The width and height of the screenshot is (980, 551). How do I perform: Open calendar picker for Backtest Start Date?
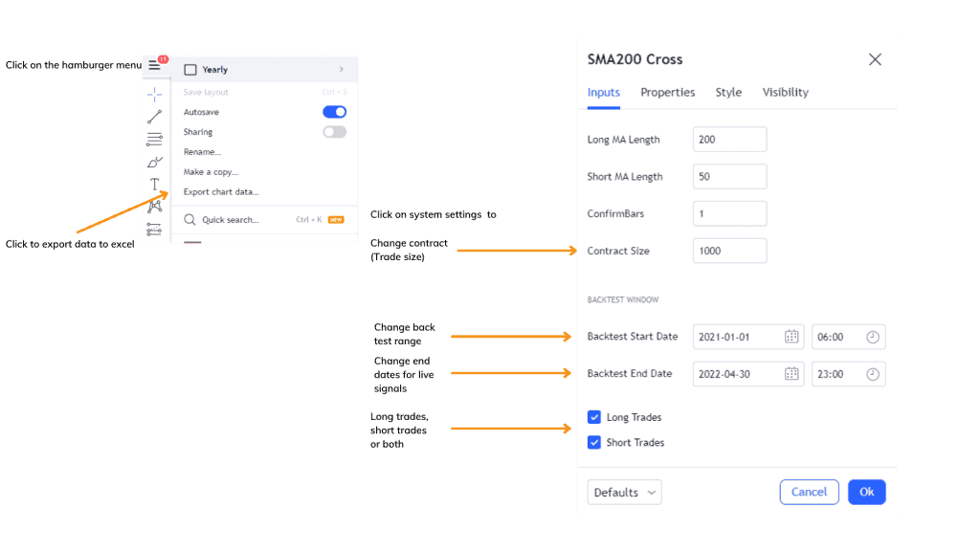[x=791, y=337]
